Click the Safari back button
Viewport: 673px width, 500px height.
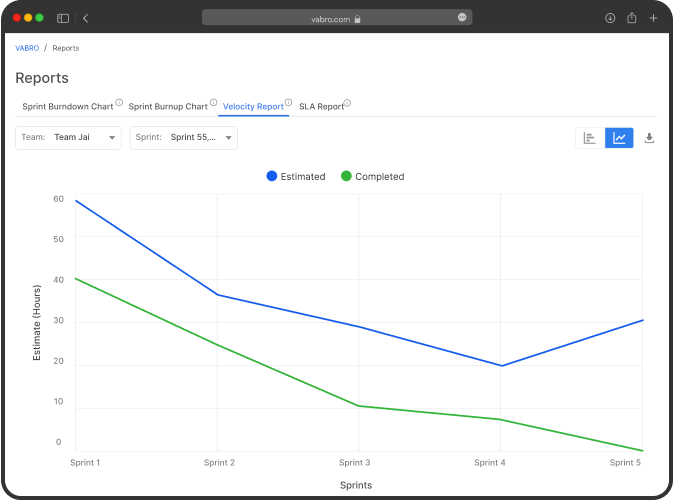(85, 18)
